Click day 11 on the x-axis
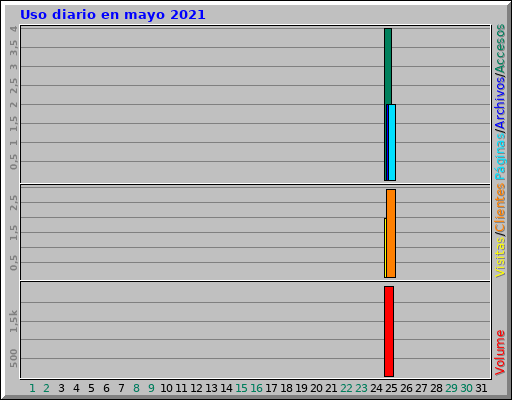The image size is (512, 400). pyautogui.click(x=181, y=388)
